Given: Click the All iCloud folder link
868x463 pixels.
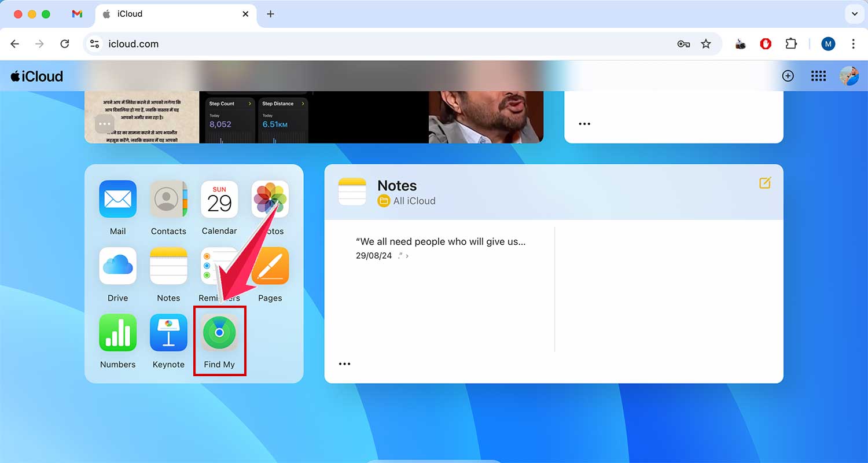Looking at the screenshot, I should coord(414,201).
